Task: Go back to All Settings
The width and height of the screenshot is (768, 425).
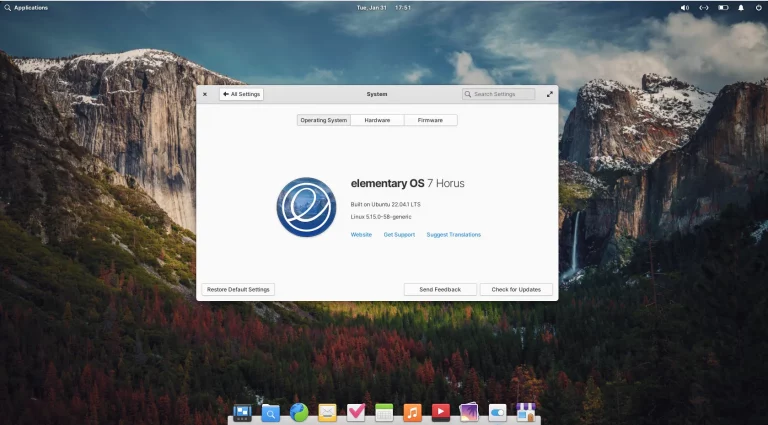Action: pyautogui.click(x=241, y=94)
